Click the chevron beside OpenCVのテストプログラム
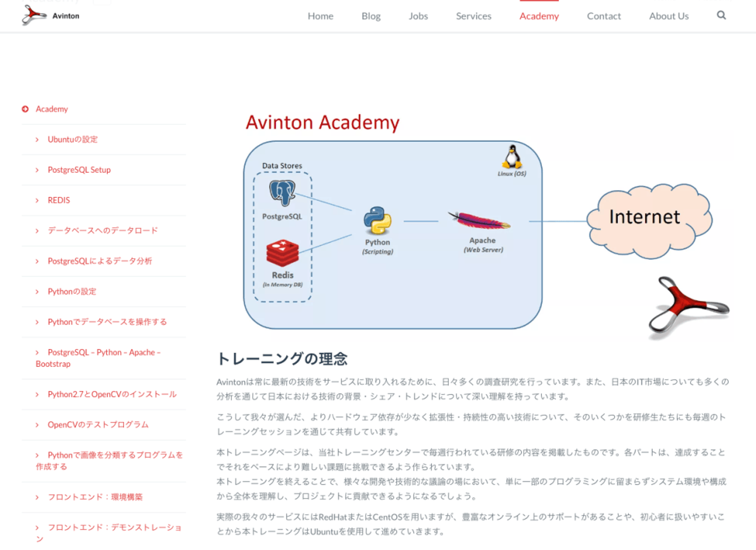This screenshot has width=756, height=550. [x=37, y=425]
